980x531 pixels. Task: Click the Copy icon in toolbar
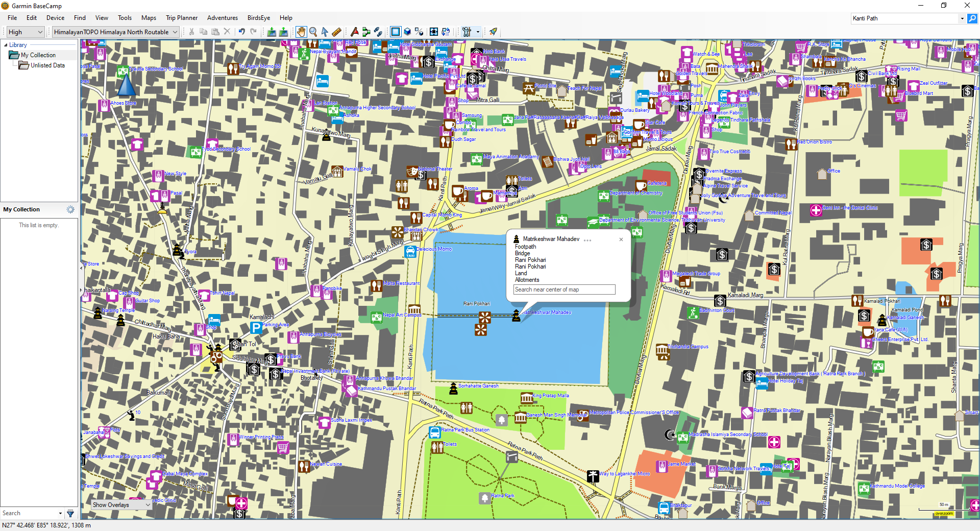(203, 32)
